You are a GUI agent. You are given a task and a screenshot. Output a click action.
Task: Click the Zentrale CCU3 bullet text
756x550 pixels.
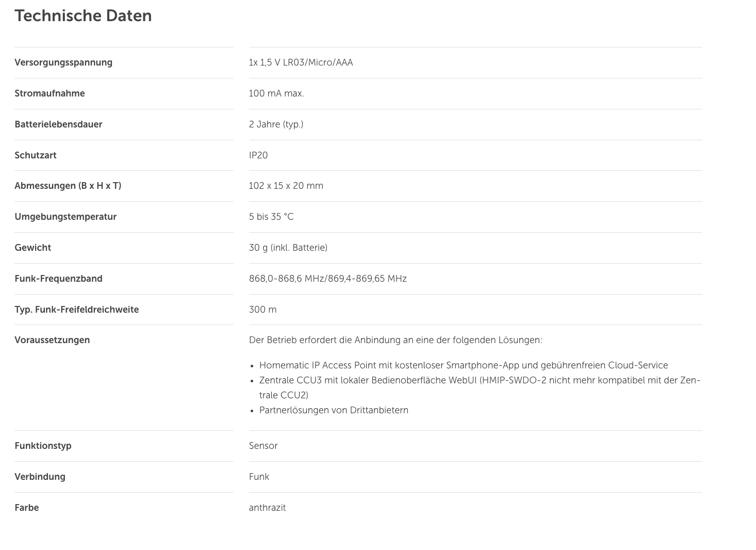(x=480, y=387)
